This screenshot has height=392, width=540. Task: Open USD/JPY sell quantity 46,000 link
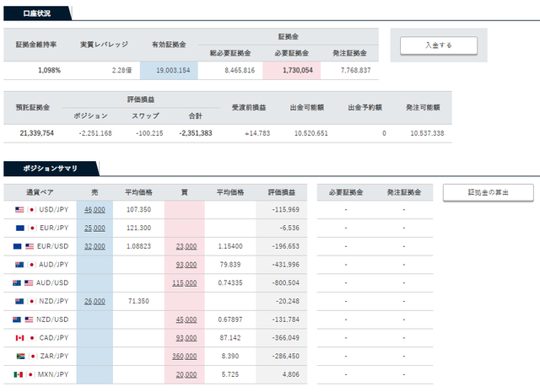coord(94,210)
